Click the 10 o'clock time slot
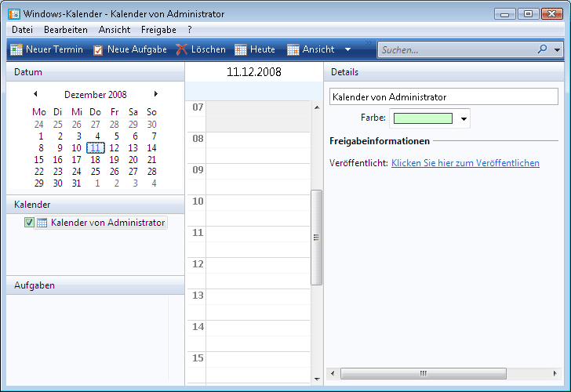This screenshot has width=571, height=392. click(258, 202)
